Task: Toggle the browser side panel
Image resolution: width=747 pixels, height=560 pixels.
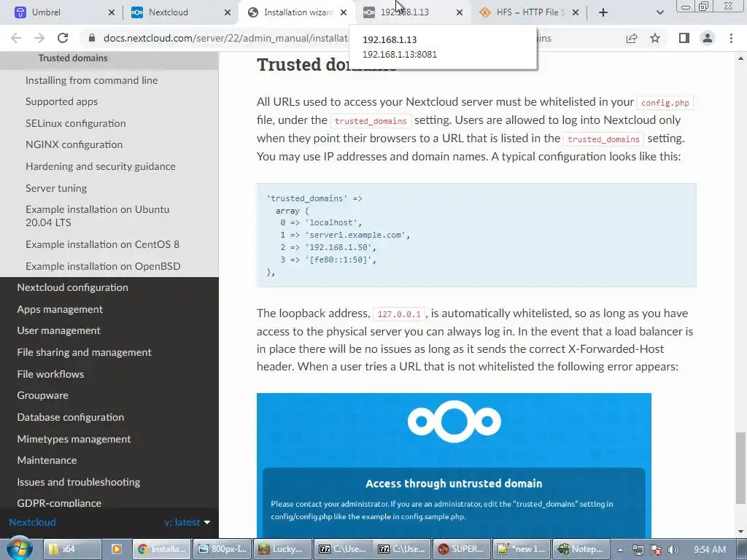Action: (x=684, y=38)
